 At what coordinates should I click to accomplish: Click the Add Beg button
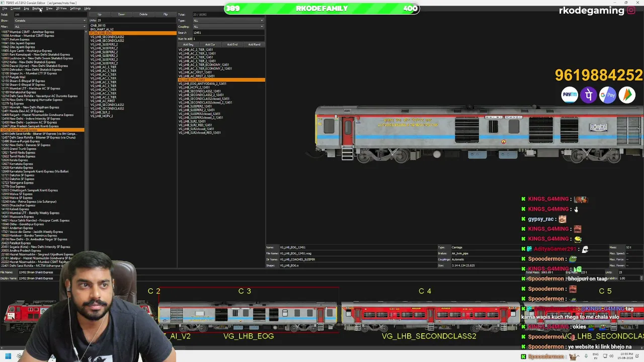click(188, 45)
